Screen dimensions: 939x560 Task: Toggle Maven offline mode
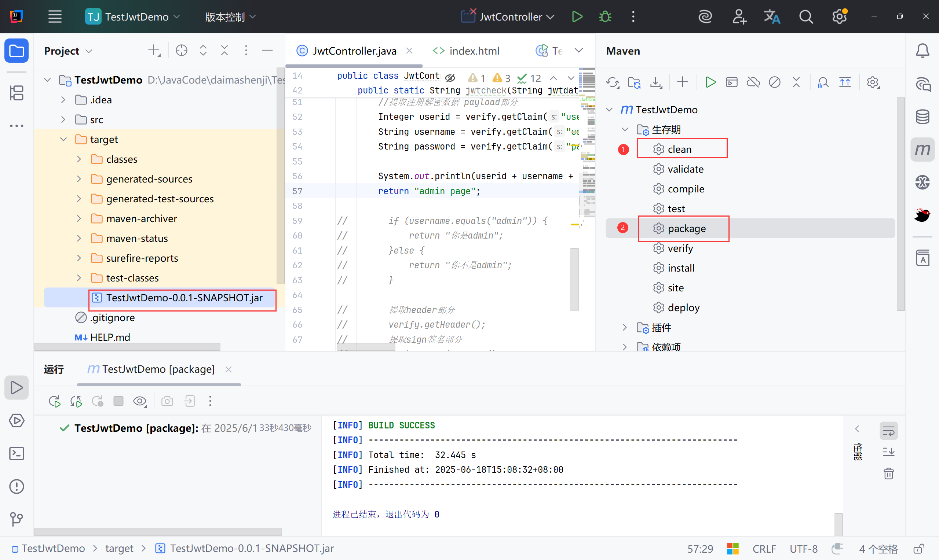753,82
